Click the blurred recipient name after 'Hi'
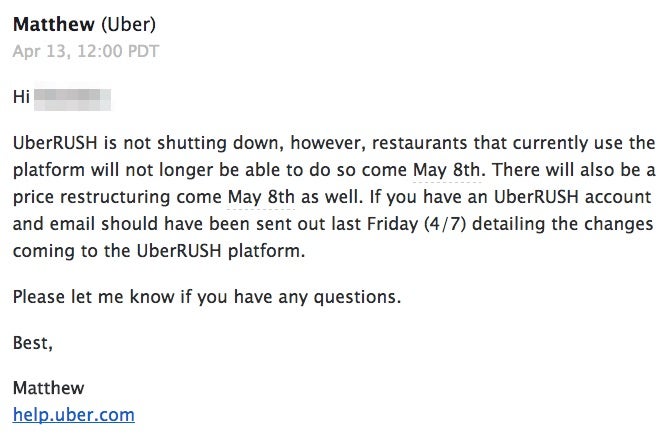Image resolution: width=669 pixels, height=443 pixels. point(72,99)
